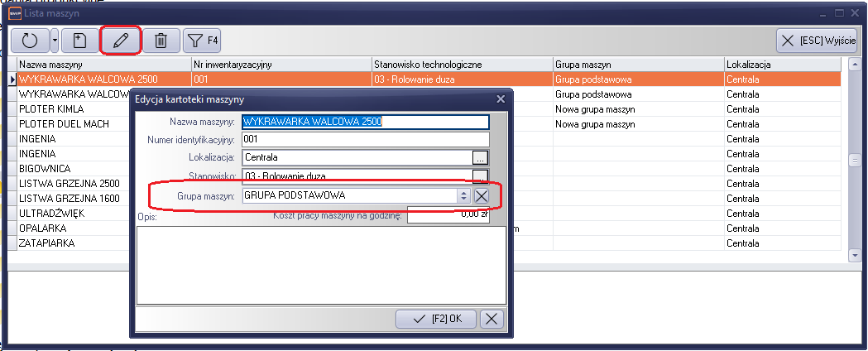The image size is (868, 351).
Task: Open the arrow dropdown beside refresh
Action: click(55, 40)
